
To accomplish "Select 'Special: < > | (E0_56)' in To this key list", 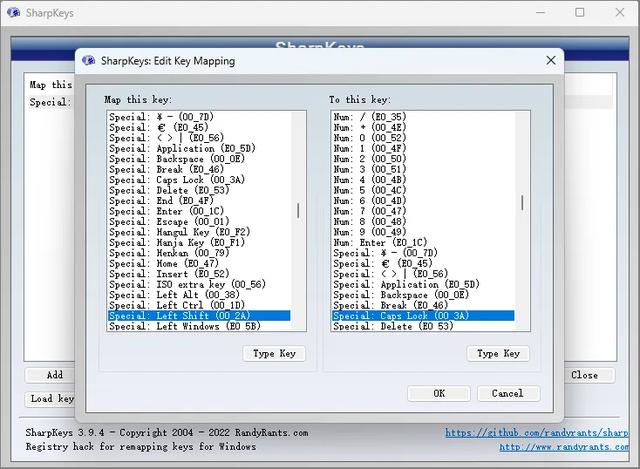I will (x=423, y=274).
